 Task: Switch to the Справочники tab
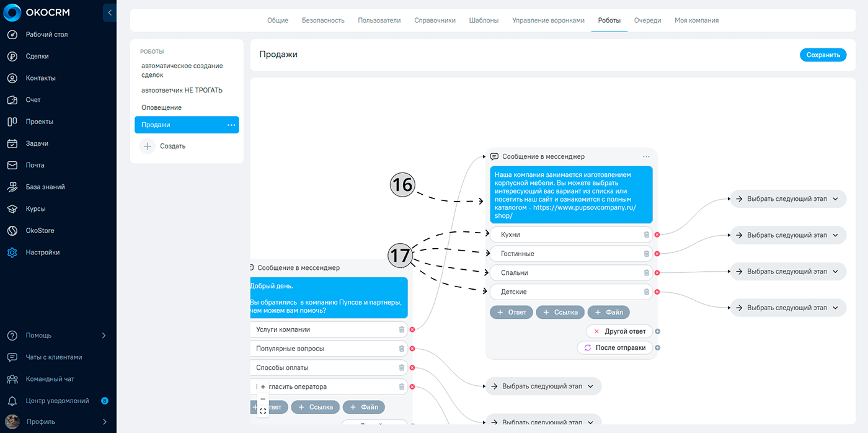(x=435, y=20)
